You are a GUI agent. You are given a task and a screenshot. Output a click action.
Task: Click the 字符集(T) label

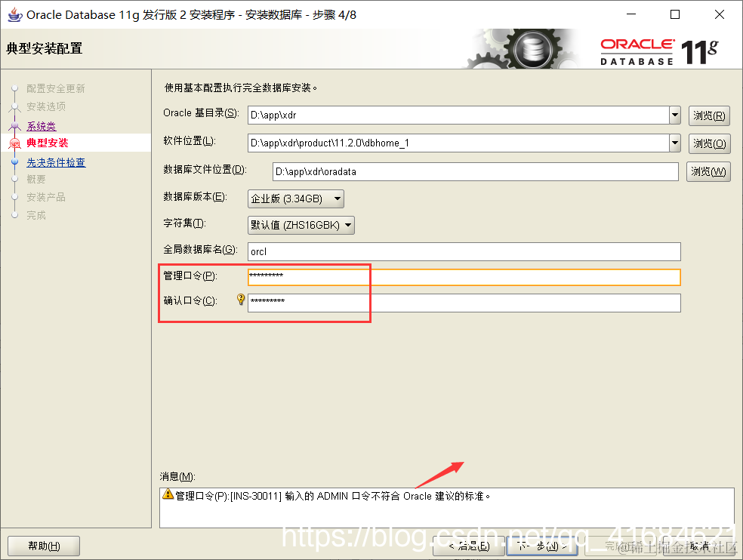[184, 223]
